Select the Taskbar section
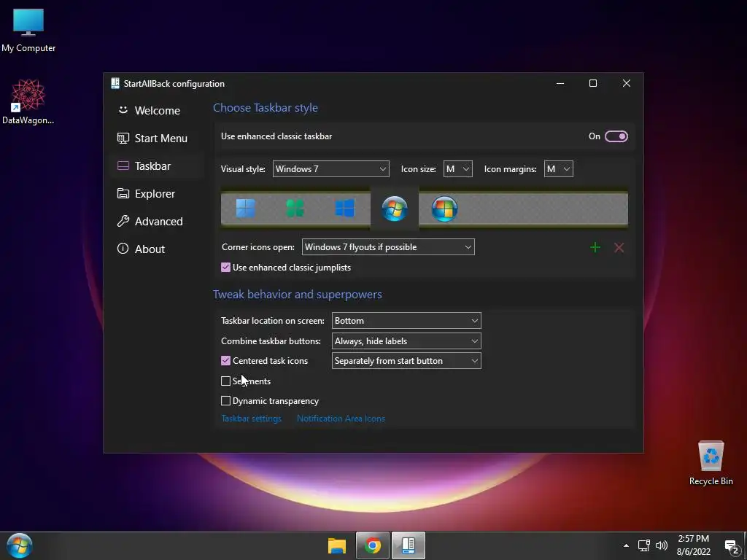This screenshot has width=747, height=560. pos(157,166)
